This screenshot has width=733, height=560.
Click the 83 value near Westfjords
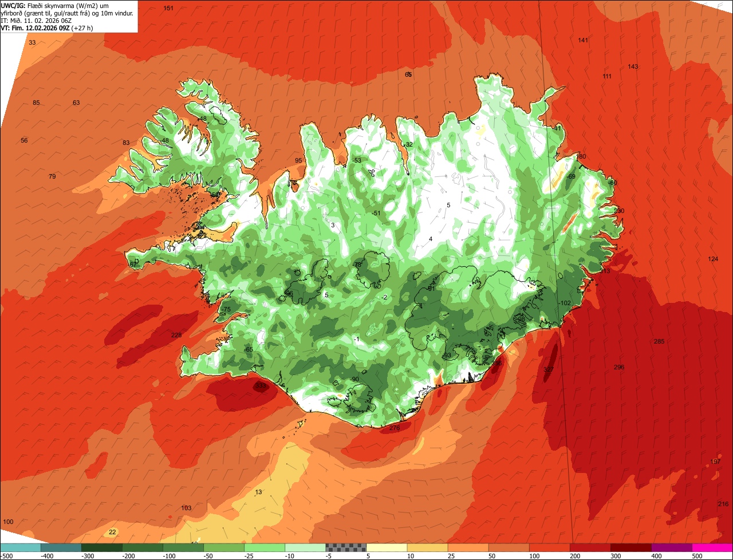click(x=126, y=143)
